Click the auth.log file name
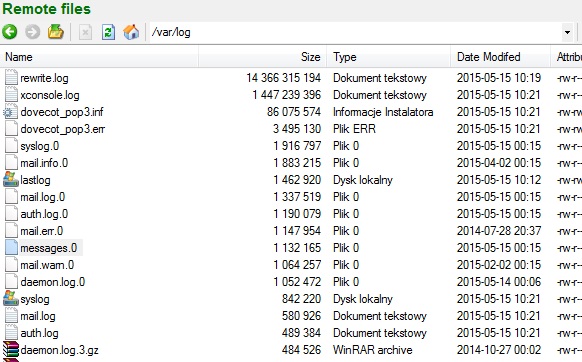This screenshot has width=582, height=362. click(x=39, y=333)
